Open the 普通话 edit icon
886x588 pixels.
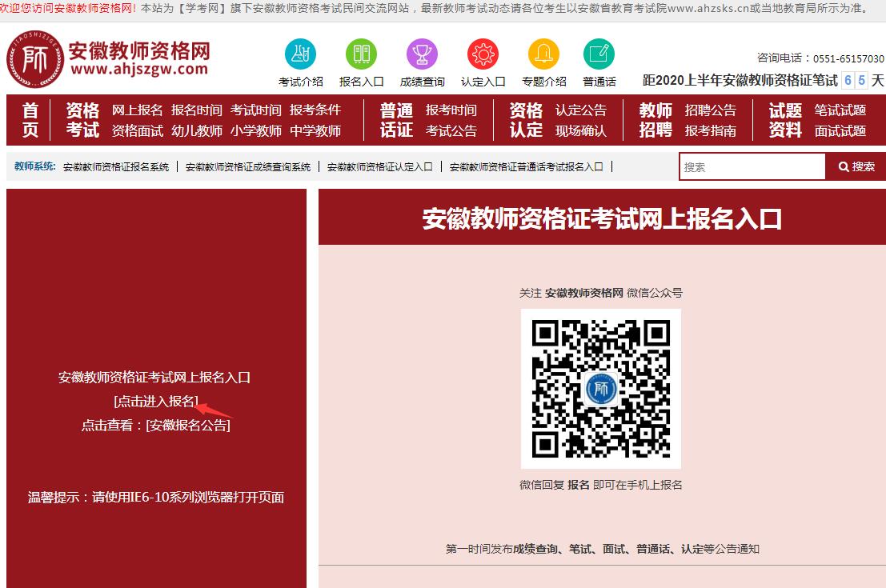599,54
